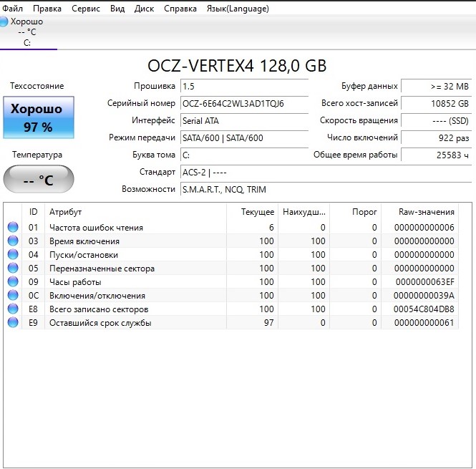This screenshot has width=476, height=469.
Task: Click the Буква тома field showing C:
Action: pyautogui.click(x=244, y=155)
